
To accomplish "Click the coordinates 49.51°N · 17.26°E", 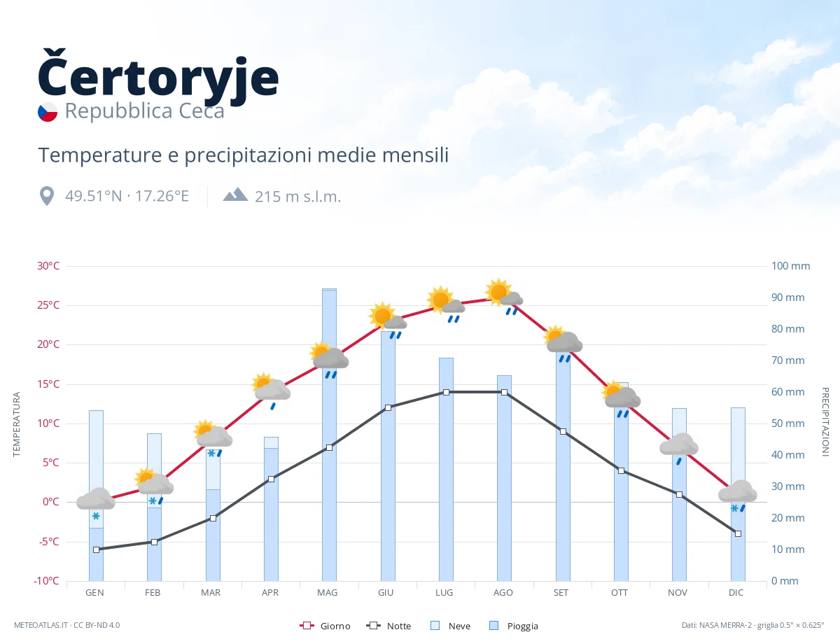I will pos(127,196).
